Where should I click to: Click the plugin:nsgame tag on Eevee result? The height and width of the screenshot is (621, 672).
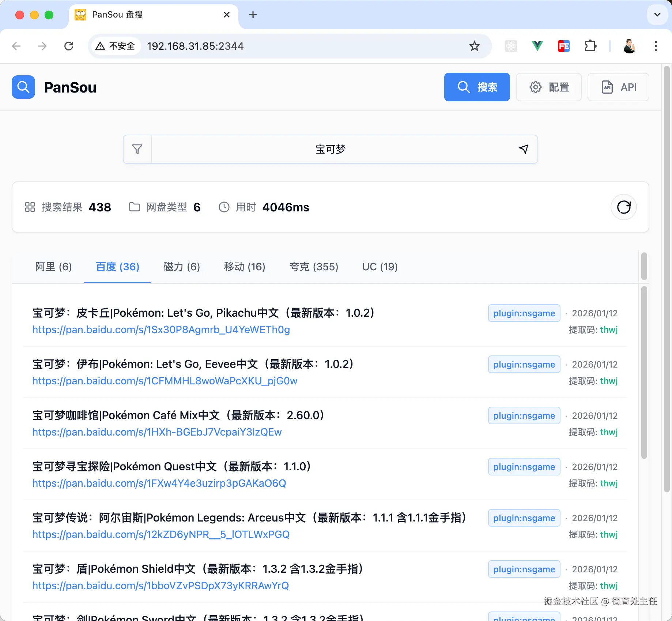(x=524, y=364)
